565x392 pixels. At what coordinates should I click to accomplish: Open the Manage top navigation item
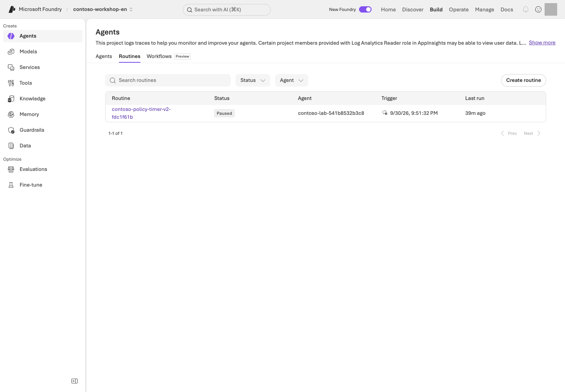(485, 9)
